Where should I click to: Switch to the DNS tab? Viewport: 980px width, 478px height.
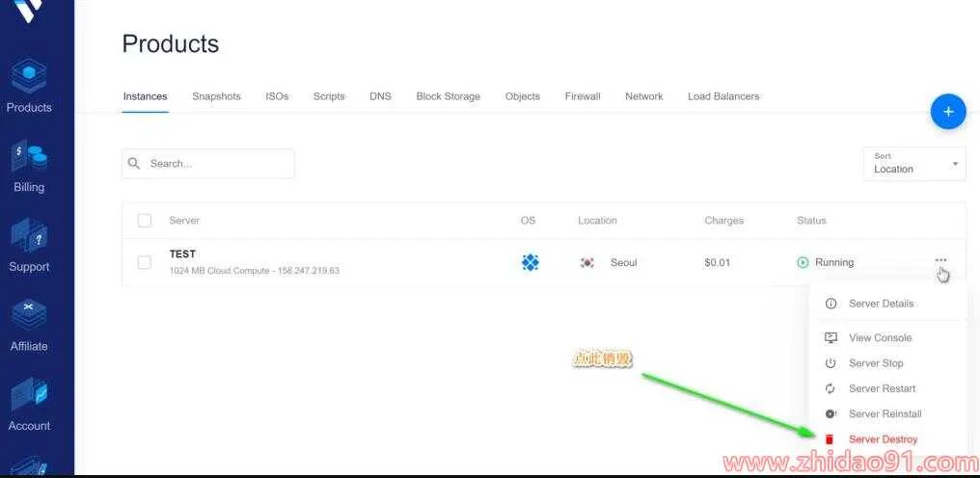coord(380,96)
